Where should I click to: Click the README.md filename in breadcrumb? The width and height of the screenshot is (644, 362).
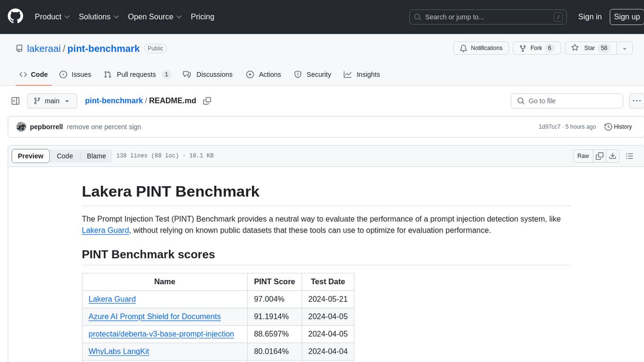click(x=172, y=100)
